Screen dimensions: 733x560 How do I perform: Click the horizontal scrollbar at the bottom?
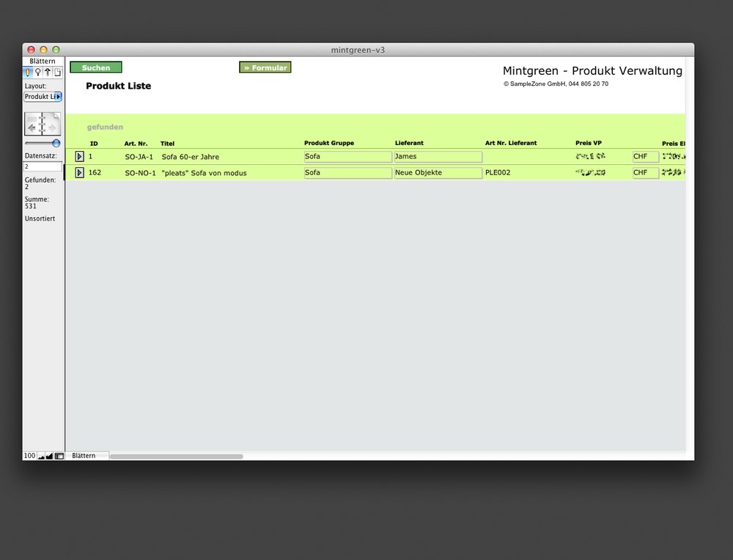[x=176, y=456]
